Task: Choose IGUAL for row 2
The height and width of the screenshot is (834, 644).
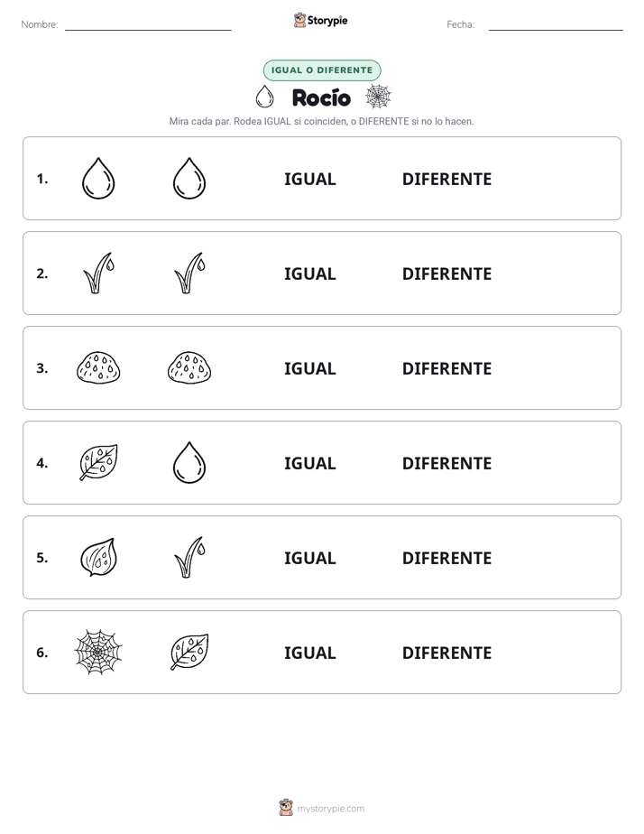Action: tap(309, 273)
